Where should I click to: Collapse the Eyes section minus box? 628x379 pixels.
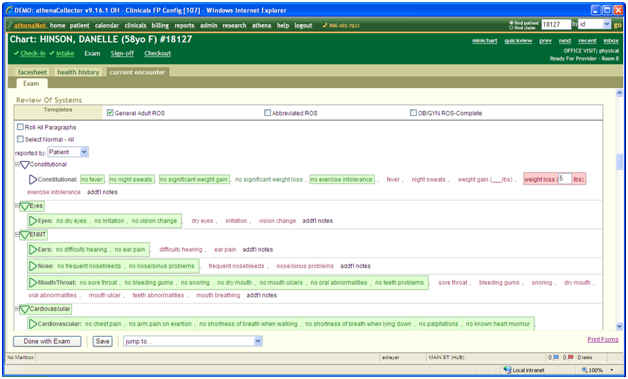point(17,206)
